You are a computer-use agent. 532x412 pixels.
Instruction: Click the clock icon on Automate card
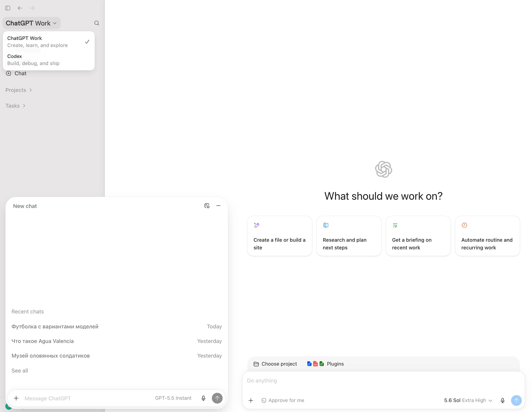[x=464, y=225]
